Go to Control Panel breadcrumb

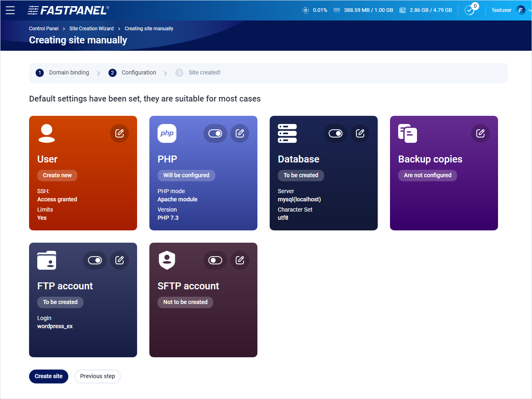[x=44, y=29]
